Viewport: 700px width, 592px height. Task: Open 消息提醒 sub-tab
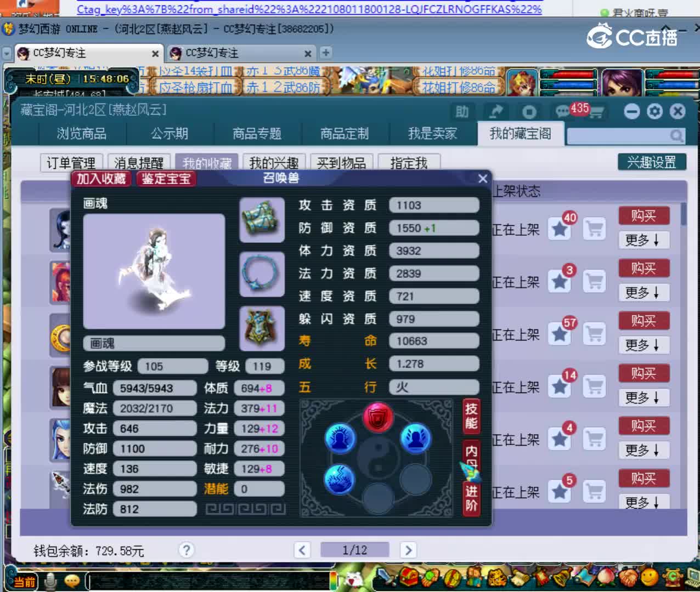tap(139, 163)
